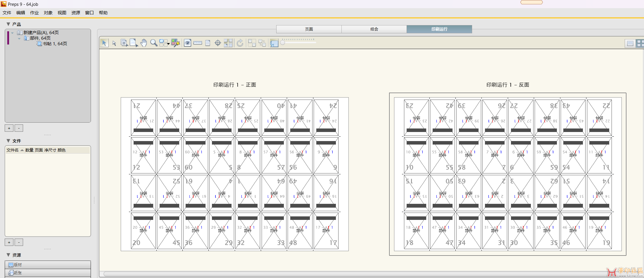Click the ungroup objects icon

point(262,43)
